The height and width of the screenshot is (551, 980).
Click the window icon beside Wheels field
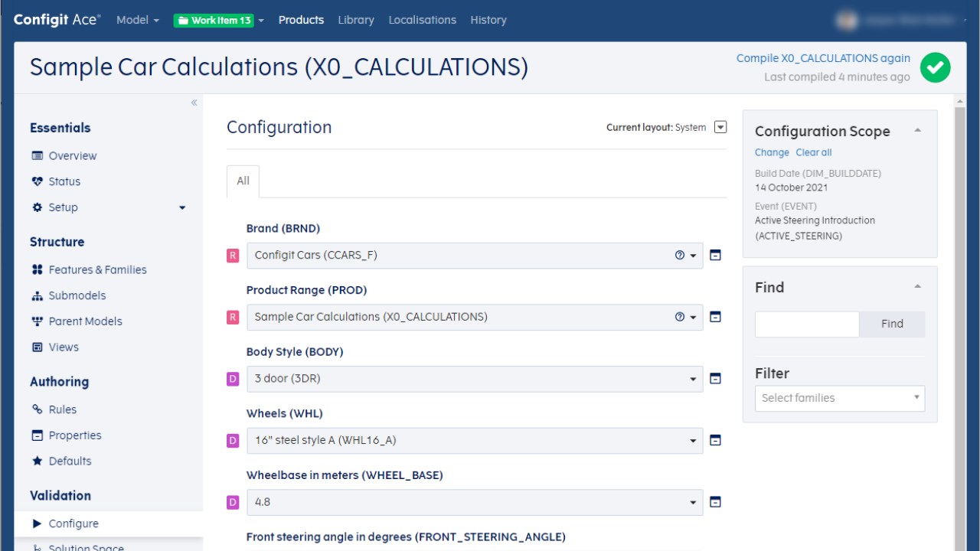pyautogui.click(x=715, y=441)
